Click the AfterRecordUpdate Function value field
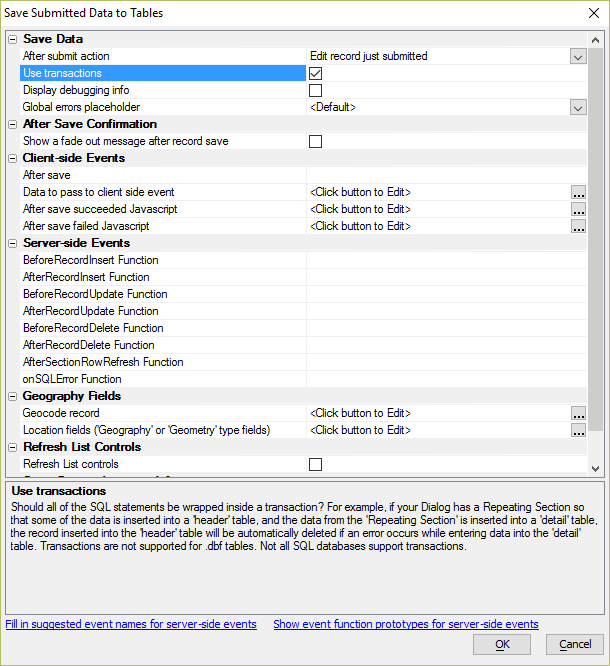 [x=446, y=311]
